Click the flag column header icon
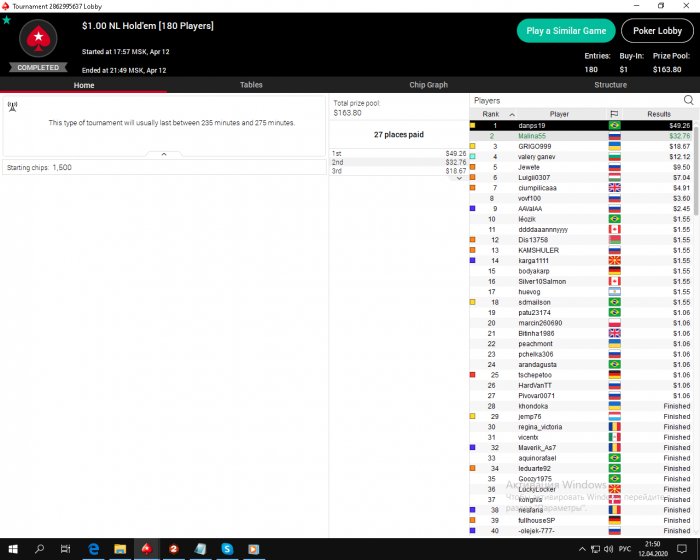 pos(614,114)
